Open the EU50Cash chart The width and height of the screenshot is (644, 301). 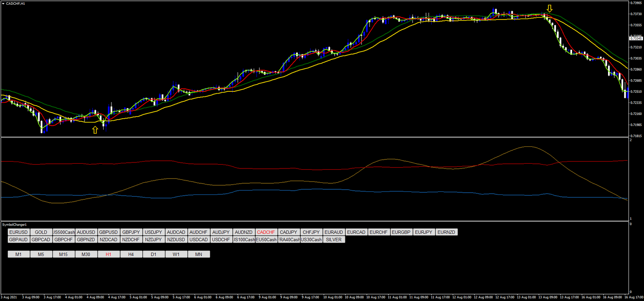266,240
